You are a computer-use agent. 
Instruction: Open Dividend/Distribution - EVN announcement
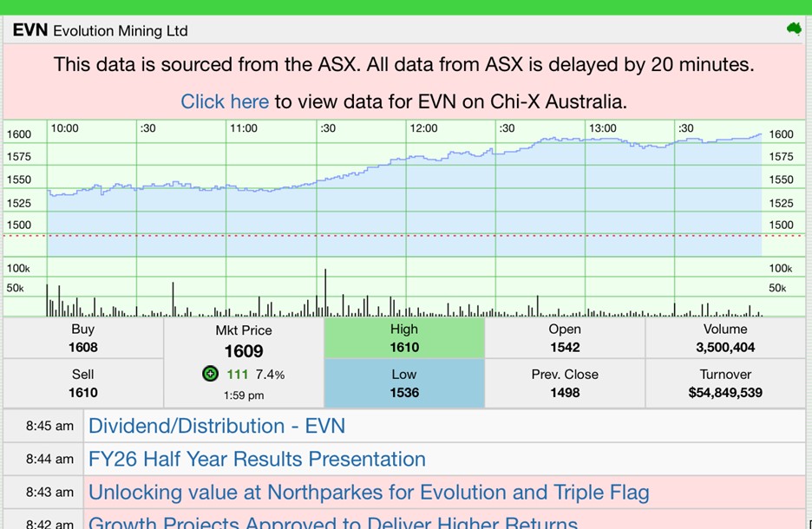[217, 426]
